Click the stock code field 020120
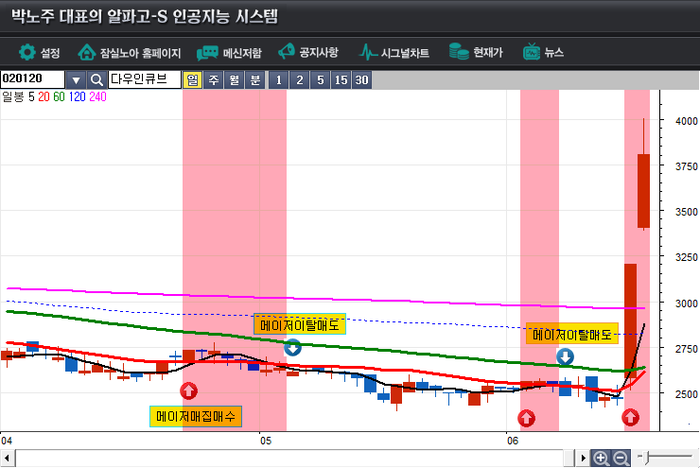The image size is (700, 468). (x=33, y=79)
